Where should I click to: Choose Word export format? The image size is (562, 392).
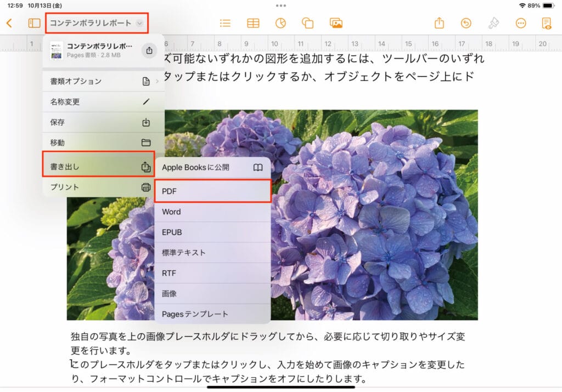coord(212,212)
